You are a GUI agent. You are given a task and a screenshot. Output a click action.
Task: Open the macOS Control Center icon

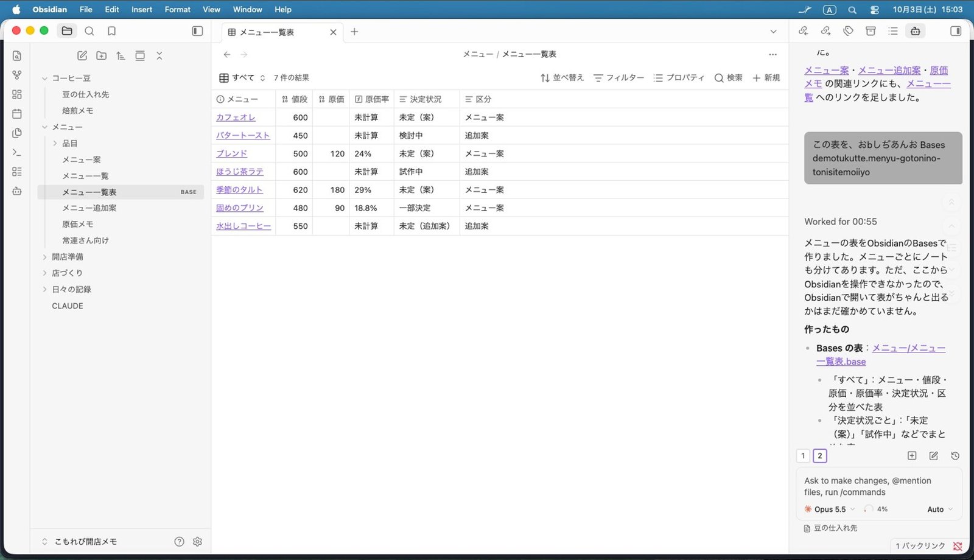coord(875,10)
